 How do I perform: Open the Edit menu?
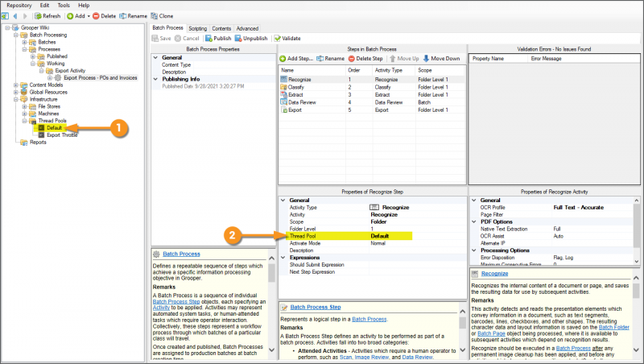coord(44,6)
